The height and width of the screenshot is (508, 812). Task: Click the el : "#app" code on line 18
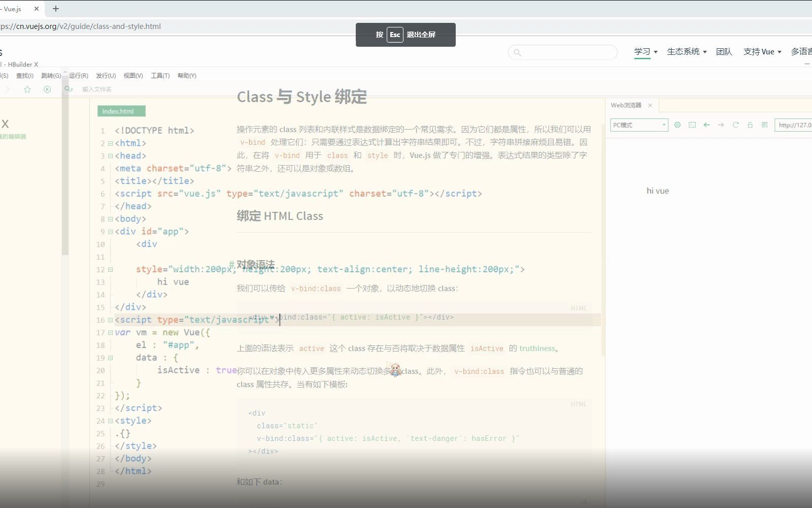pos(167,345)
